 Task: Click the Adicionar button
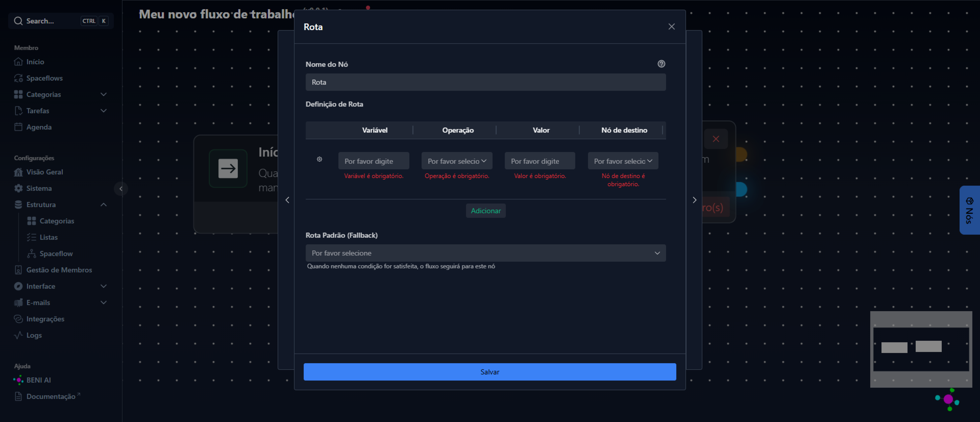(485, 211)
